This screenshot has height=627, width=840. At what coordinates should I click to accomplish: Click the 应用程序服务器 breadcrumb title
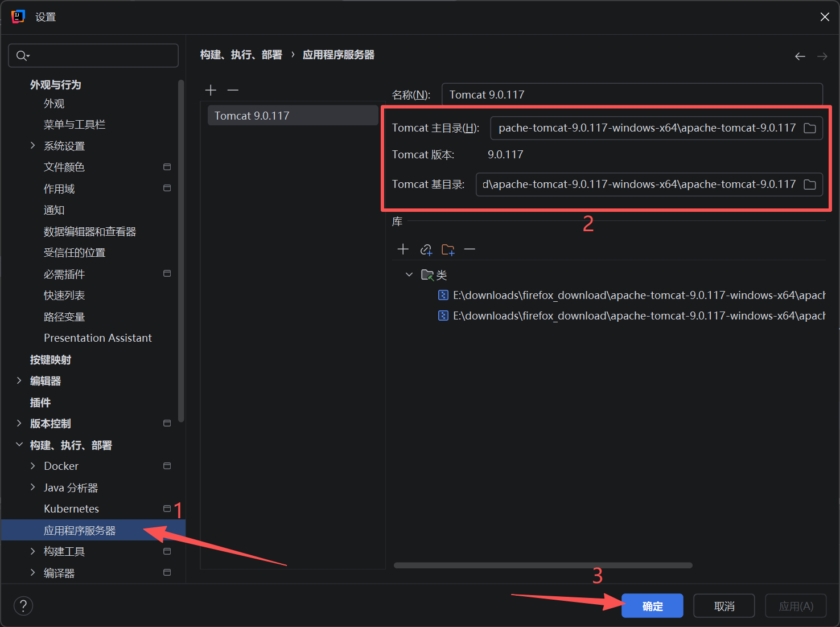point(339,55)
